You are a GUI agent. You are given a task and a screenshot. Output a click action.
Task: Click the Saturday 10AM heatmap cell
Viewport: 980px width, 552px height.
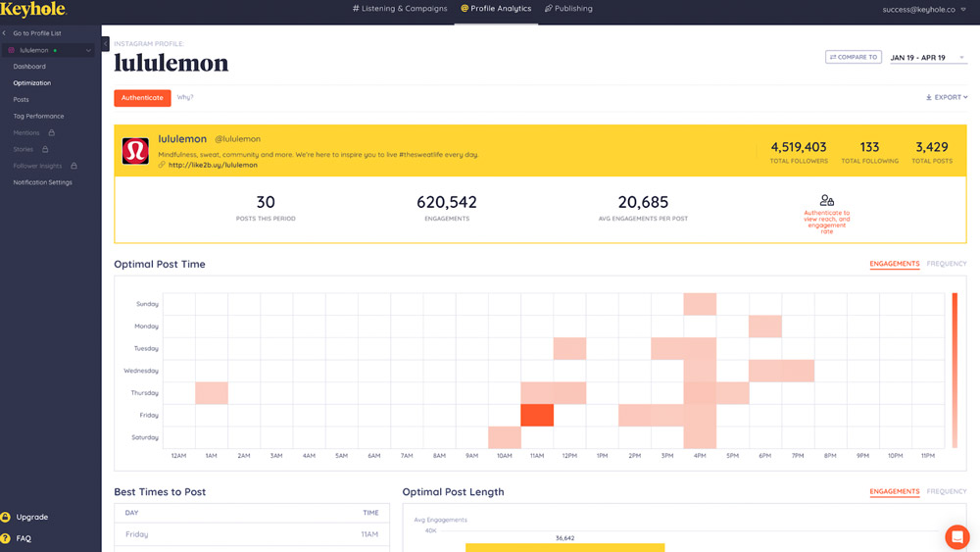pyautogui.click(x=505, y=437)
